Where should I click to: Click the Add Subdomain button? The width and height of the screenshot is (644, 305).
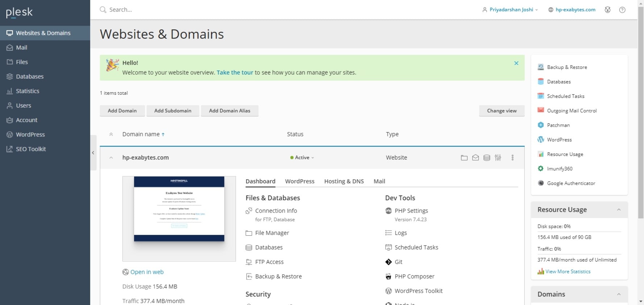click(173, 111)
